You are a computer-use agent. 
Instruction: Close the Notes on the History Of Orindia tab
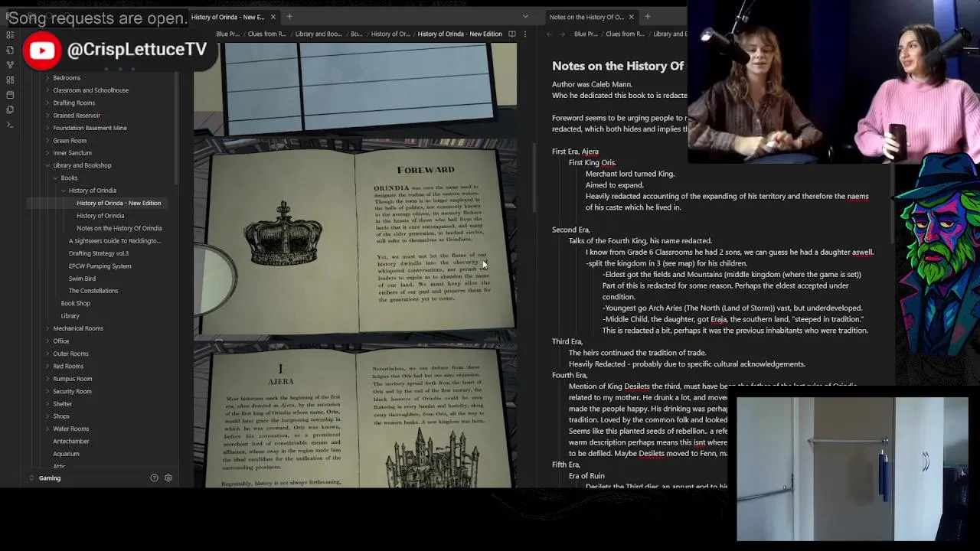click(x=631, y=17)
